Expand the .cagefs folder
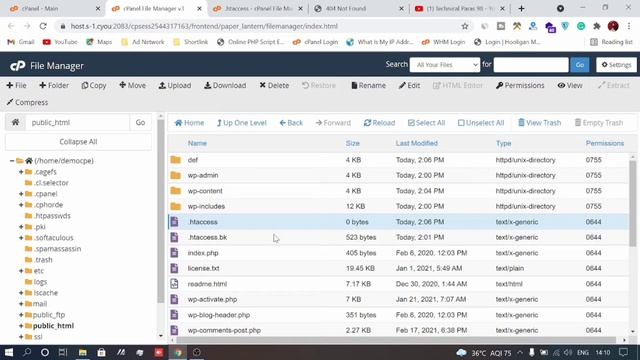 pos(21,172)
